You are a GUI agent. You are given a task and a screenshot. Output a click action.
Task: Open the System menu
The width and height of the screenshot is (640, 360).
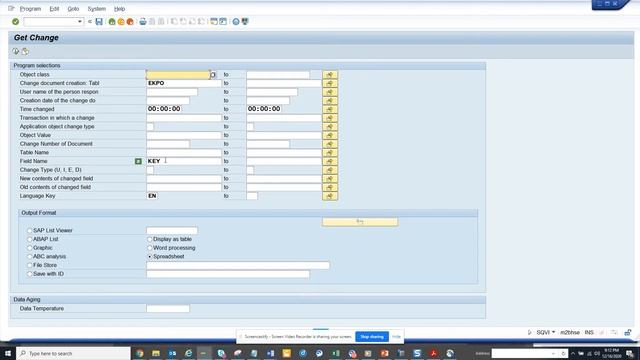point(97,9)
